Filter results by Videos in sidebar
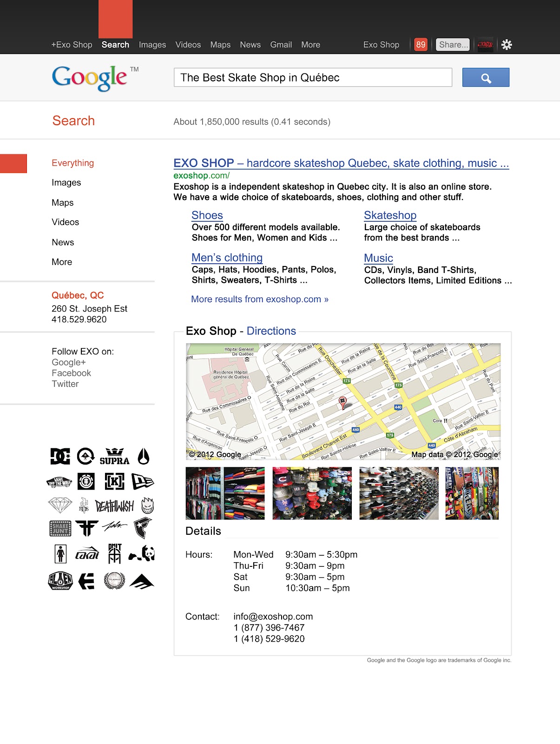Viewport: 560px width, 744px height. pos(66,222)
